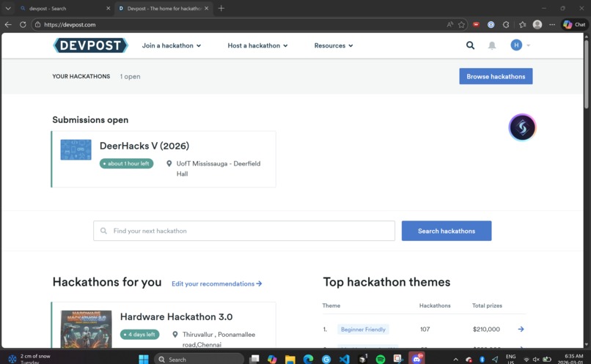Click the Browse hackathons button

[x=496, y=76]
